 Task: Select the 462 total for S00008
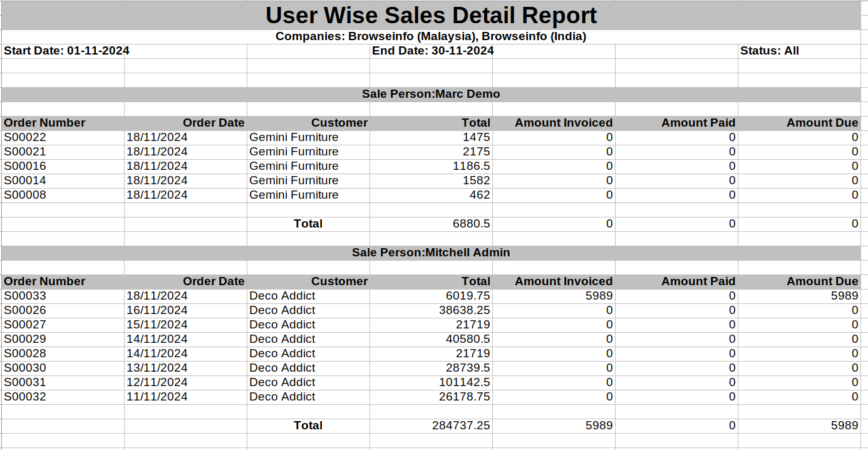click(x=479, y=195)
